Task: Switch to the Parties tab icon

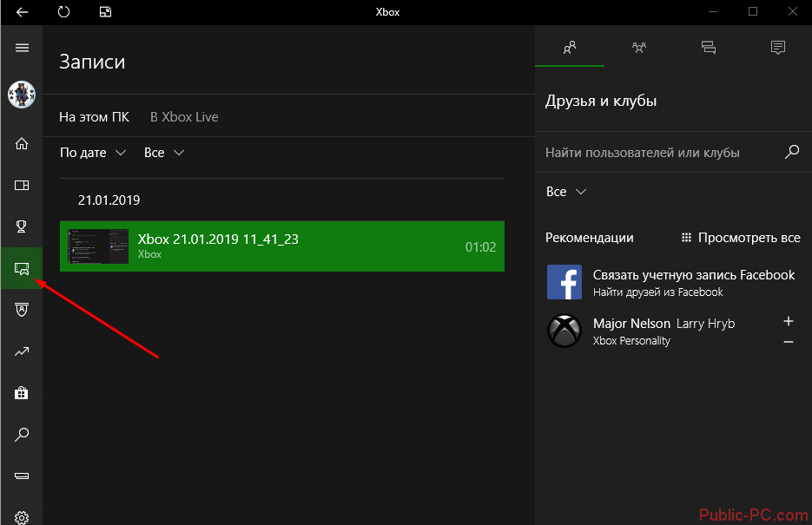Action: tap(639, 48)
